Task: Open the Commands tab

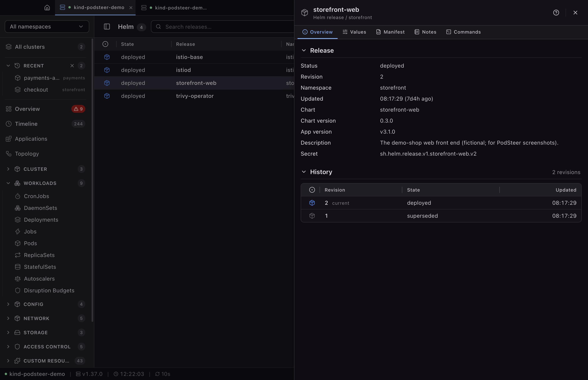Action: [x=463, y=32]
